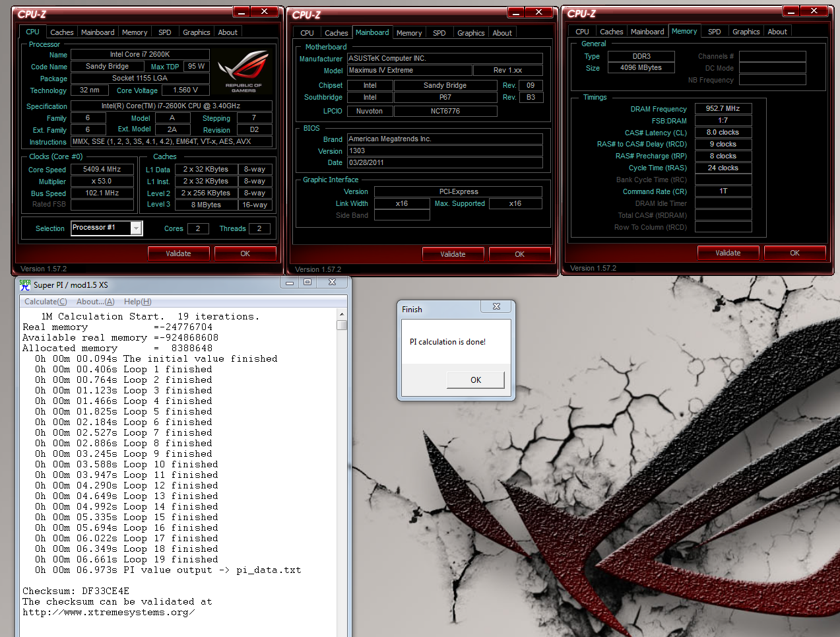Click Validate in the Memory window
This screenshot has height=637, width=840.
point(728,253)
